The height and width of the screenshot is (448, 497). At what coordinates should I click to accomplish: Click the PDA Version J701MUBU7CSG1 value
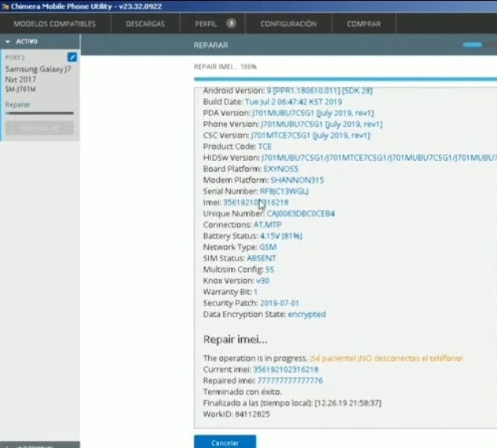tap(313, 113)
